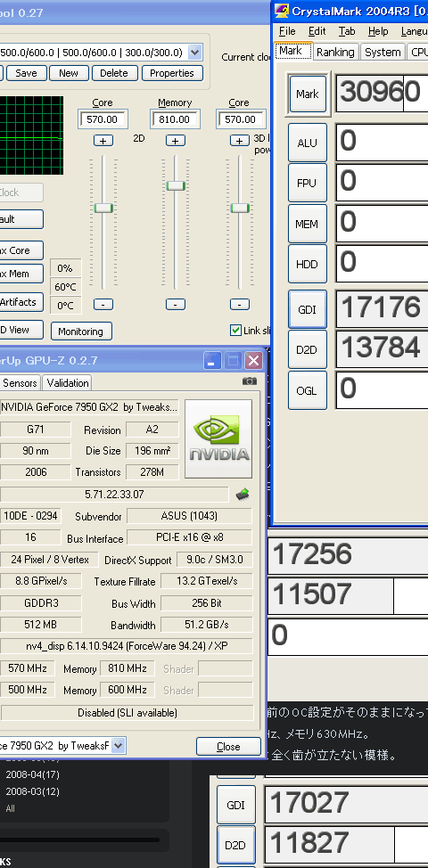Click the minus button below the 3D Core slider

point(240,305)
